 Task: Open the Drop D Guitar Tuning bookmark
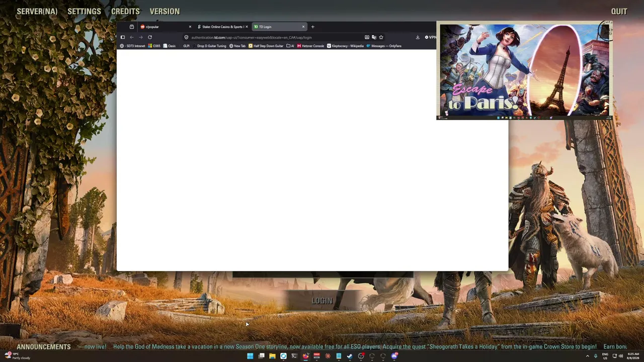coord(209,46)
